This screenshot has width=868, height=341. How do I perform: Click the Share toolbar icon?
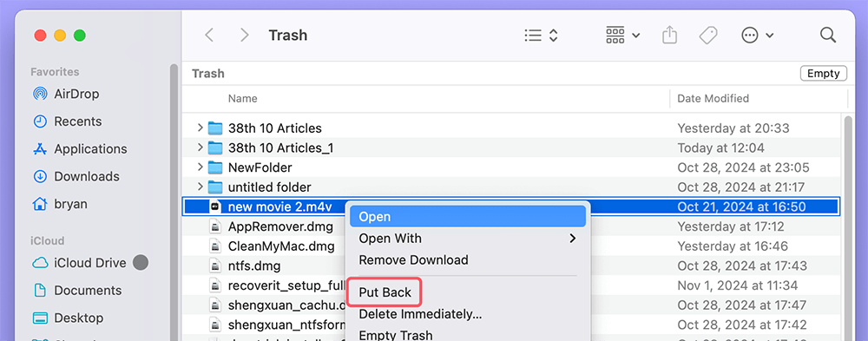click(x=670, y=36)
